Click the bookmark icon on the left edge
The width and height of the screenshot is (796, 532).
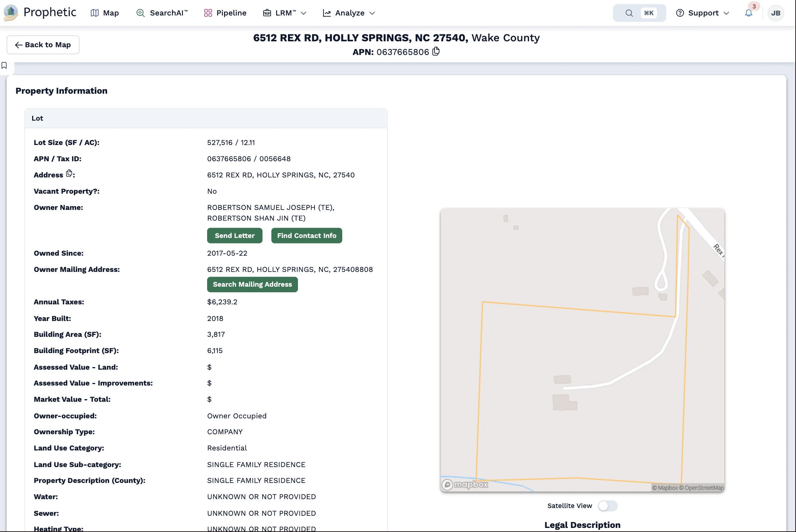pos(4,65)
